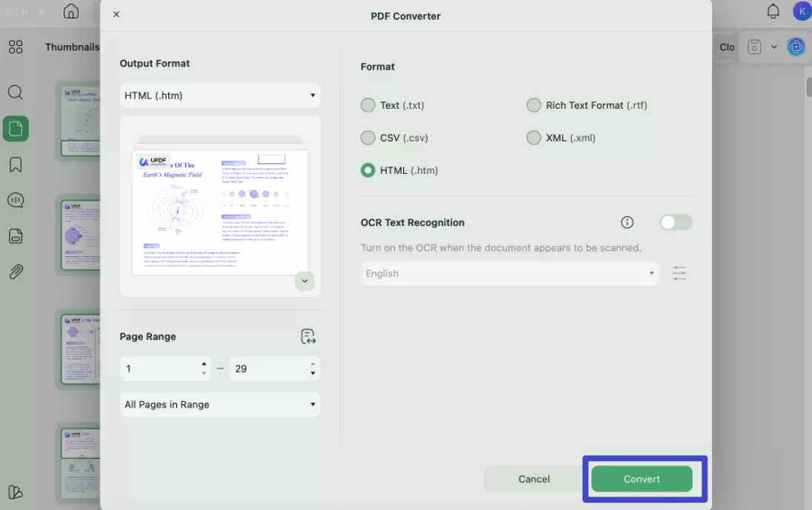Screen dimensions: 812x510
Task: Open the English OCR language dropdown
Action: click(510, 273)
